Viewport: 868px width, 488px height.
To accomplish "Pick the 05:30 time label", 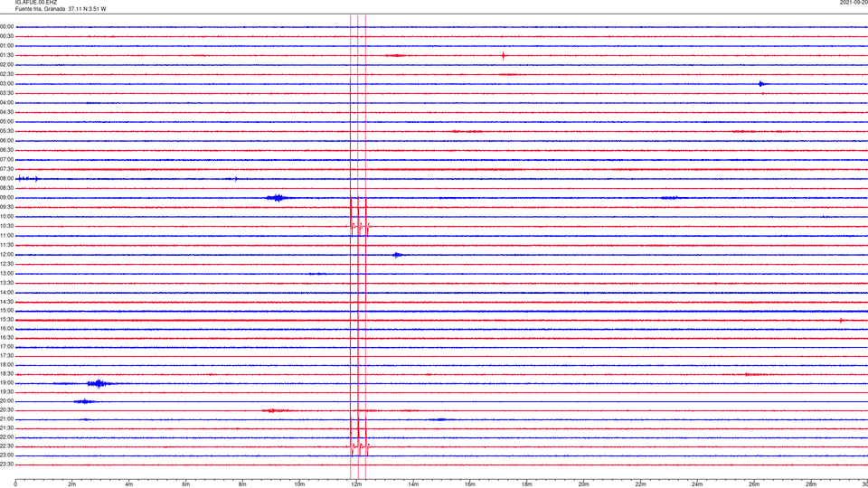I will pos(6,131).
